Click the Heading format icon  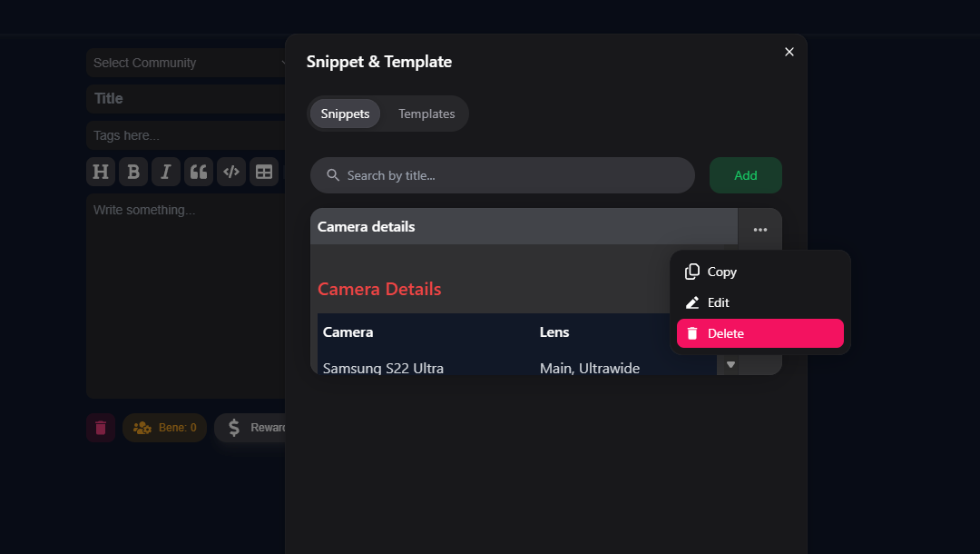(101, 172)
